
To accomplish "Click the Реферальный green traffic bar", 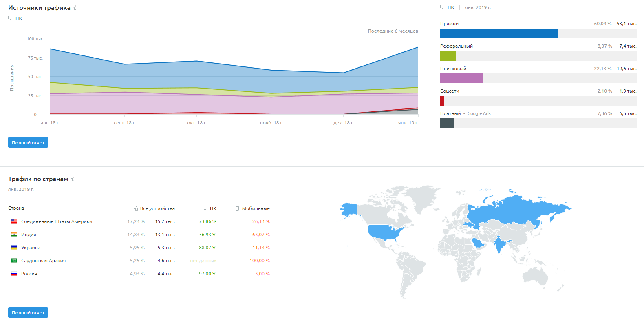I will point(448,56).
